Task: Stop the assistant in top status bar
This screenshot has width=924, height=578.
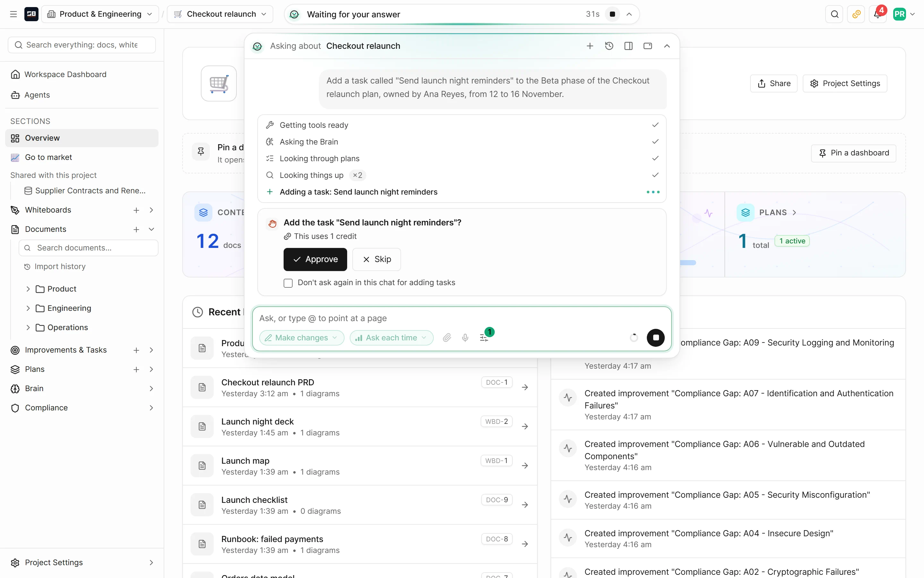Action: (612, 14)
